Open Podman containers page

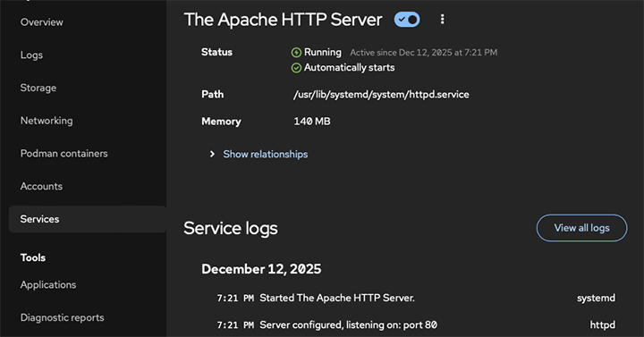tap(64, 154)
